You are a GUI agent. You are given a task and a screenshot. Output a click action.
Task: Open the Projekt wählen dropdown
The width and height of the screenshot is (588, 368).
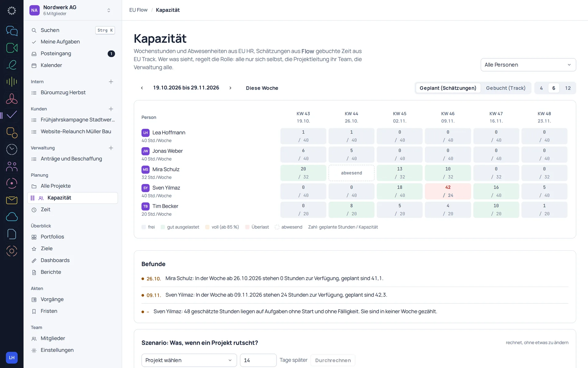point(189,360)
